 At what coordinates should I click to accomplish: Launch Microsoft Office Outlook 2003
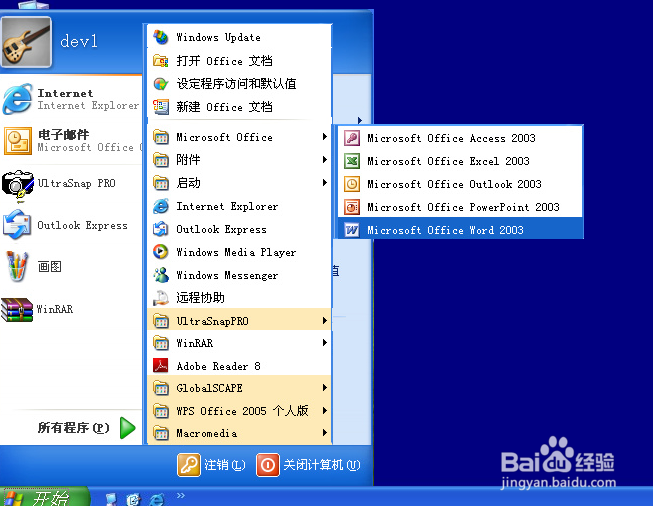(460, 184)
